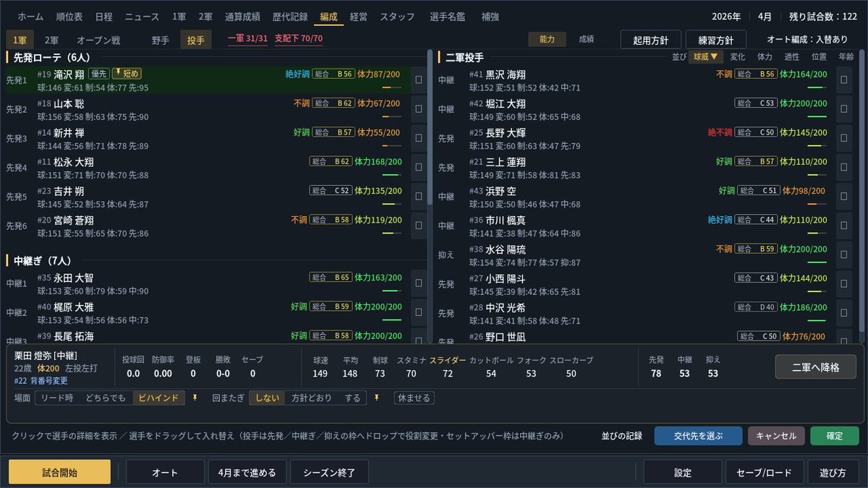Open the 通算成績 tab
Image resolution: width=868 pixels, height=488 pixels.
click(x=244, y=17)
